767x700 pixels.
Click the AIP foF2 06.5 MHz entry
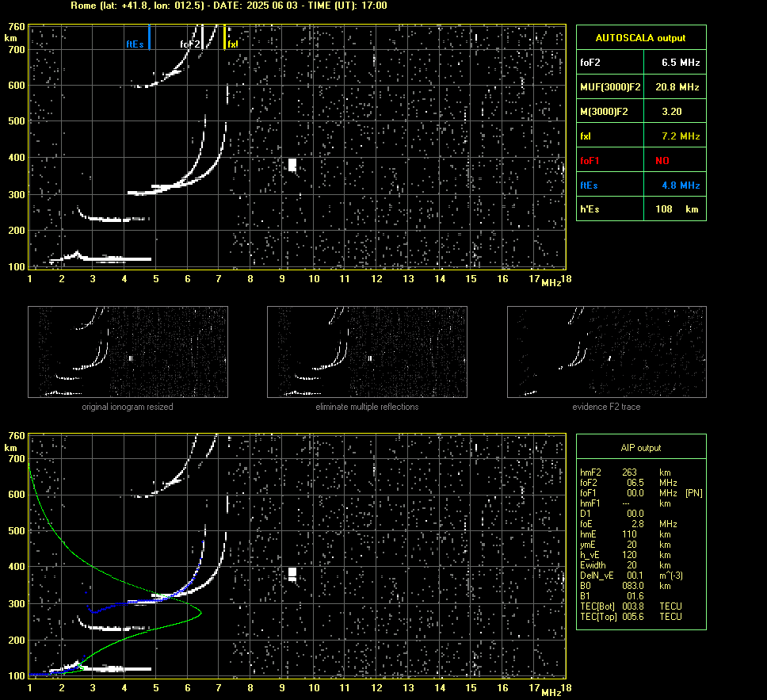[628, 483]
